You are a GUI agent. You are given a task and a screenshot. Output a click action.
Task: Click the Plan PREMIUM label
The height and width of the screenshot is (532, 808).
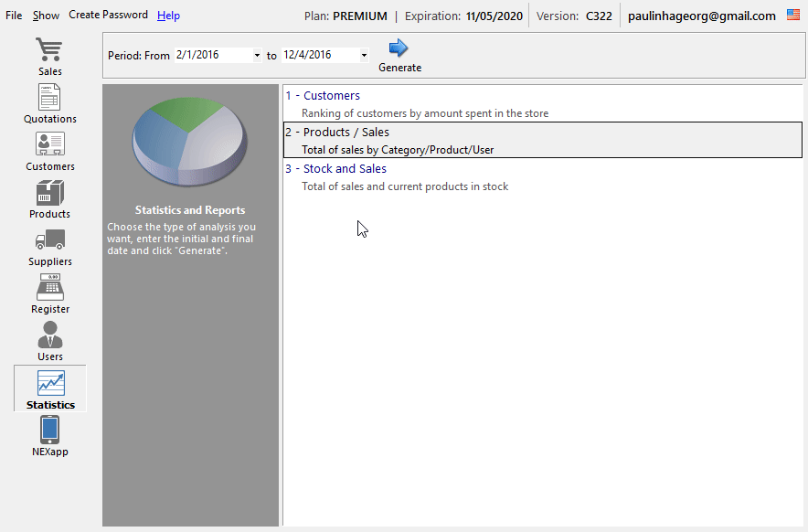[346, 16]
